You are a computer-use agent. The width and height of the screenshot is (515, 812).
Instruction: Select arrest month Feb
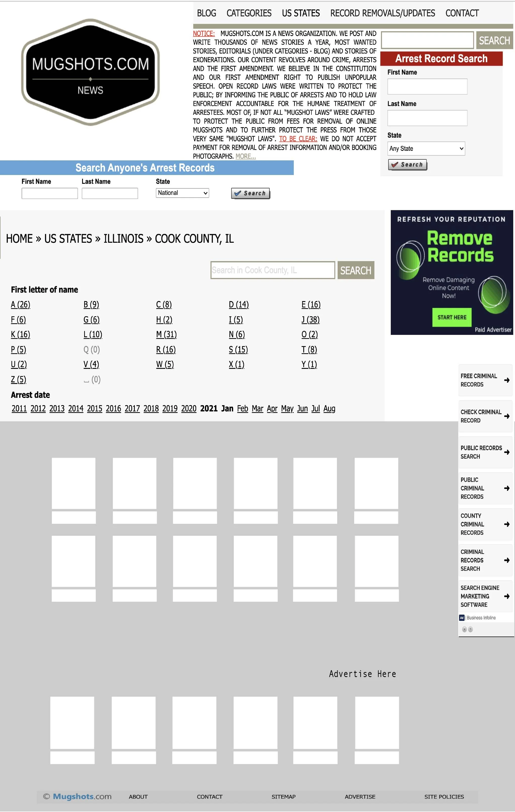tap(243, 409)
